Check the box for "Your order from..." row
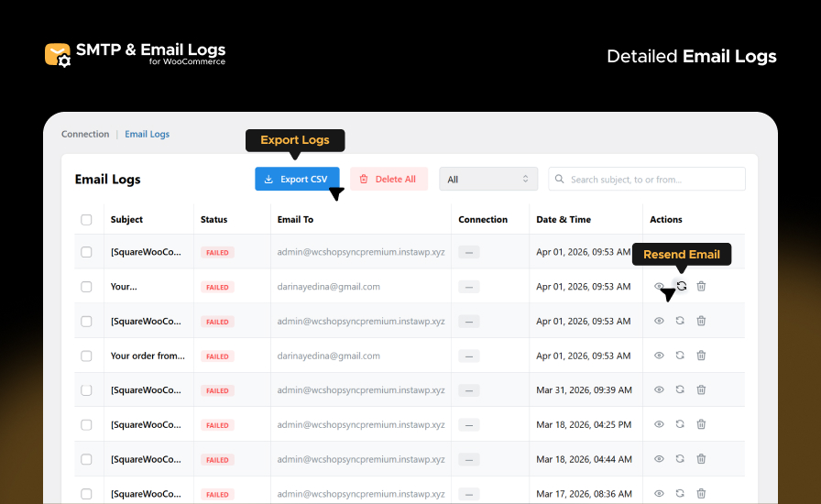This screenshot has height=504, width=821. [x=86, y=356]
